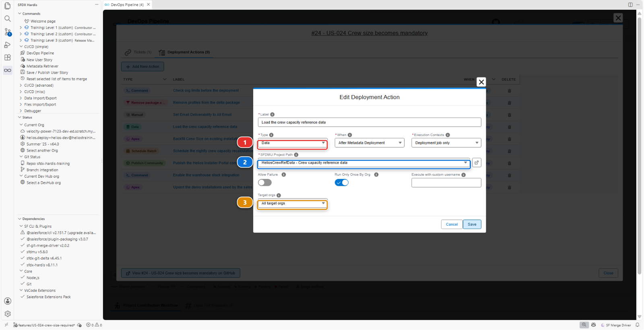
Task: Click the zoom icon in status bar
Action: click(x=584, y=325)
